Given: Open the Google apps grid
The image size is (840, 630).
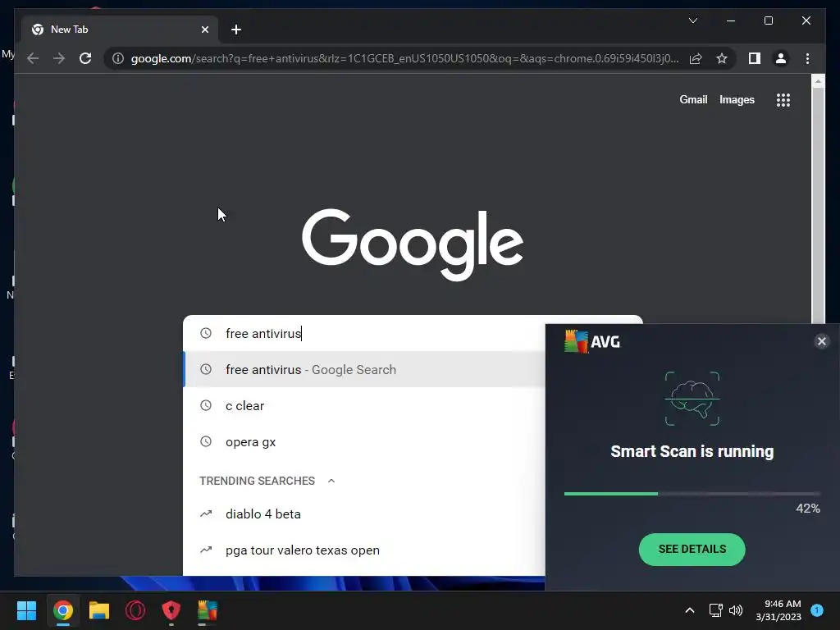Looking at the screenshot, I should coord(783,99).
